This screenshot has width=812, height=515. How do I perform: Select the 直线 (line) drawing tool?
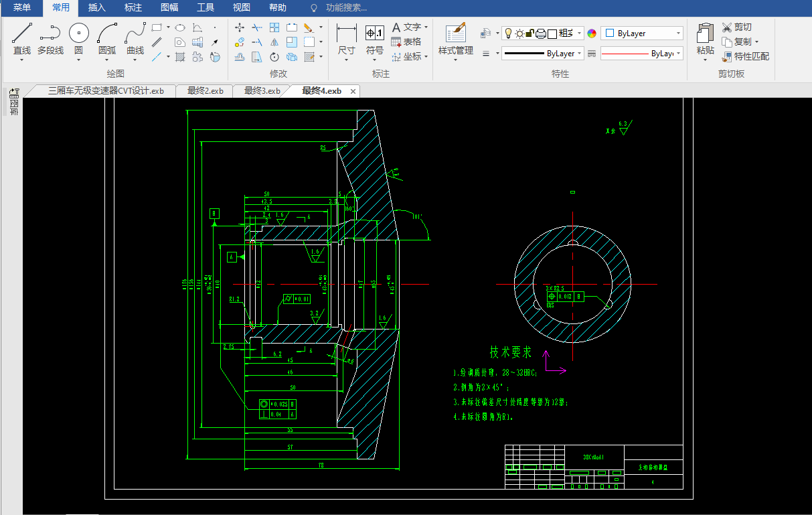22,39
